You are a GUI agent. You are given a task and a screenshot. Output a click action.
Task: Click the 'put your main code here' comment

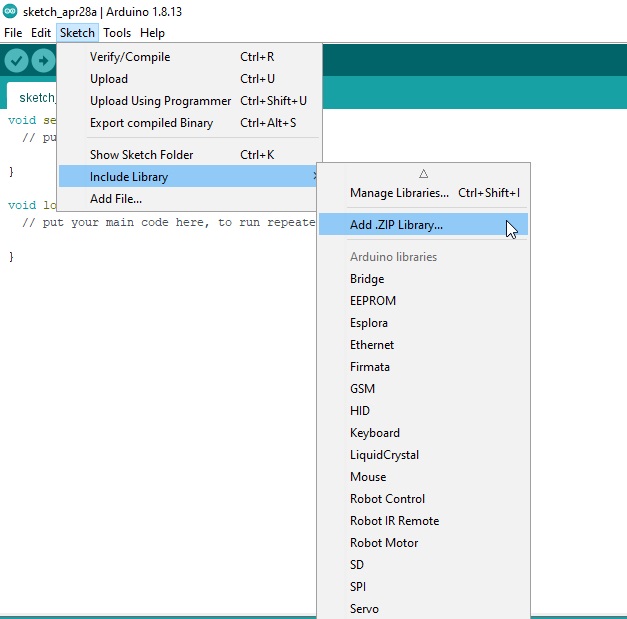[x=169, y=222]
